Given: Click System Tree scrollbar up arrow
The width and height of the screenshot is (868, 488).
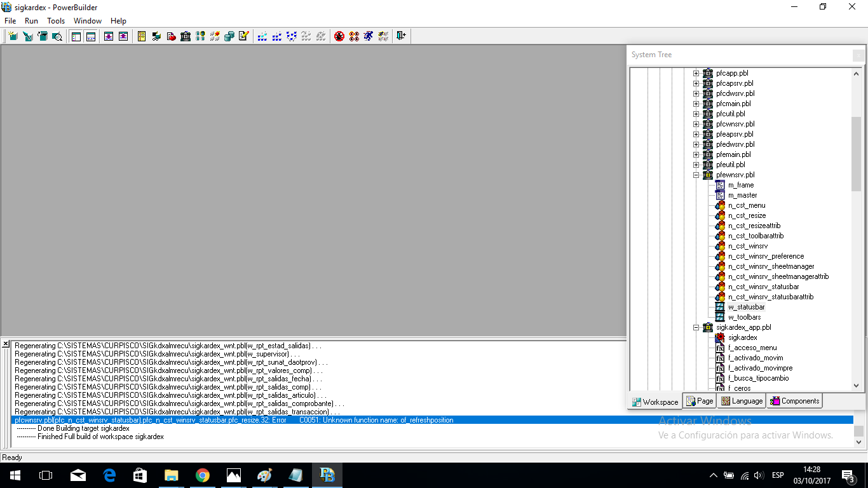Looking at the screenshot, I should (x=856, y=74).
